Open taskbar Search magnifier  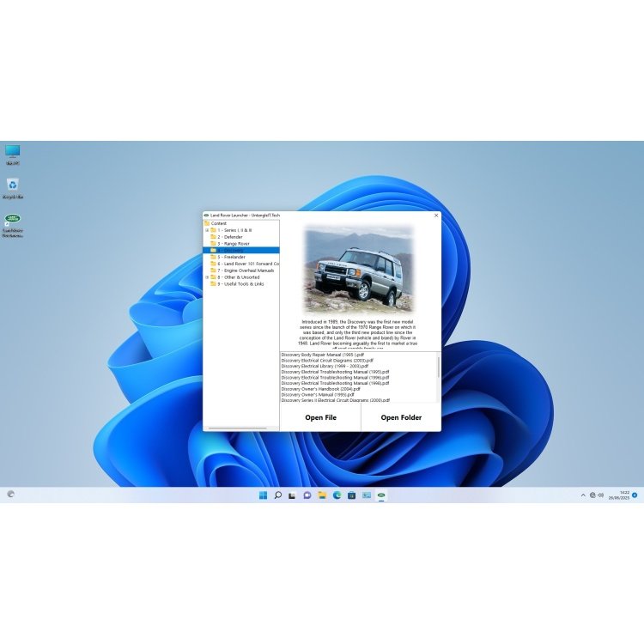coord(278,495)
